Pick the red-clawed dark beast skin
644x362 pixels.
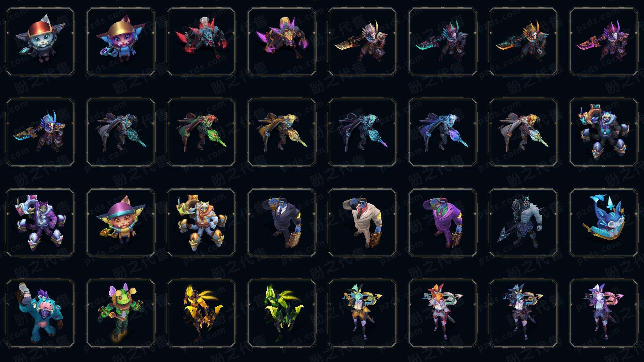tap(201, 42)
